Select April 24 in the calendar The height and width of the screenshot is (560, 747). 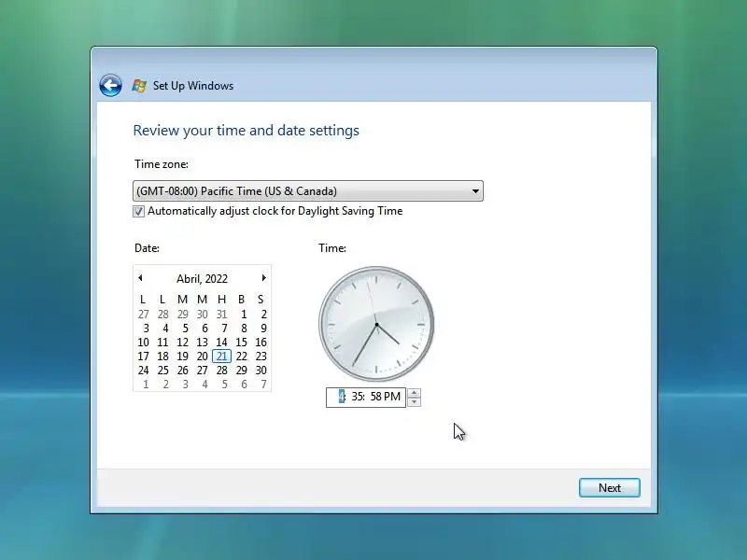tap(144, 371)
